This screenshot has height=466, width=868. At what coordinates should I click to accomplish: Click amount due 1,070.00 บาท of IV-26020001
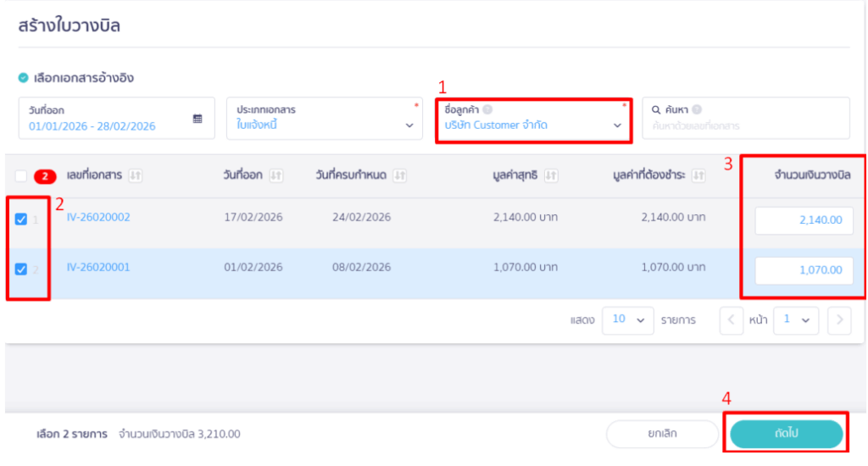[673, 267]
